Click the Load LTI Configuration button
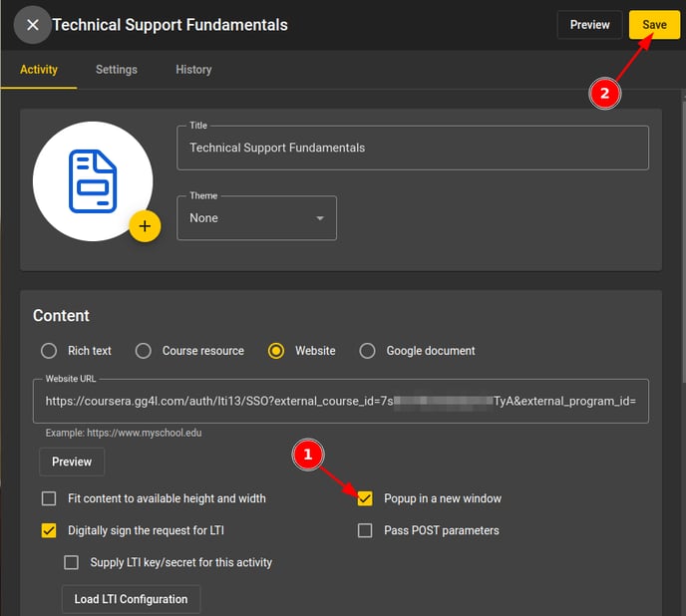Viewport: 686px width, 616px height. click(x=131, y=599)
